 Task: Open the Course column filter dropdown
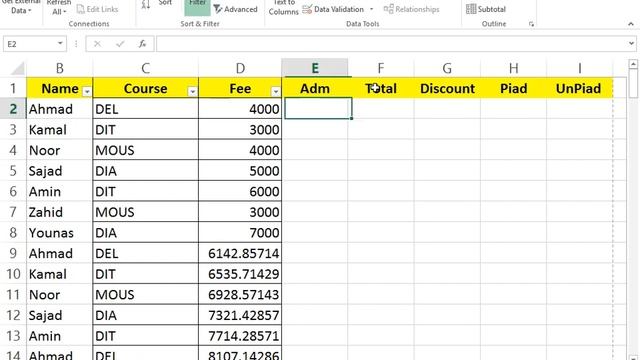click(x=192, y=92)
